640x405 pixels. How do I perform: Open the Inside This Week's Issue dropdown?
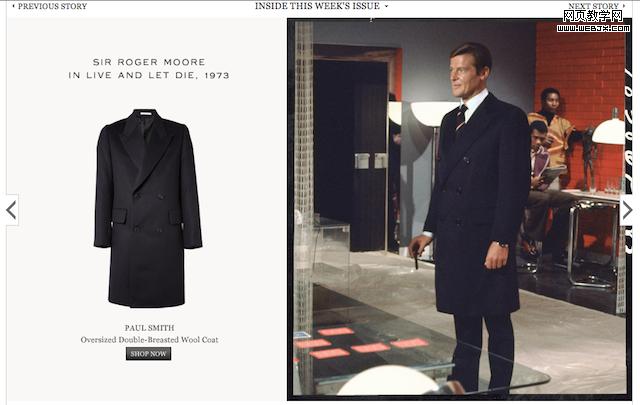click(321, 6)
